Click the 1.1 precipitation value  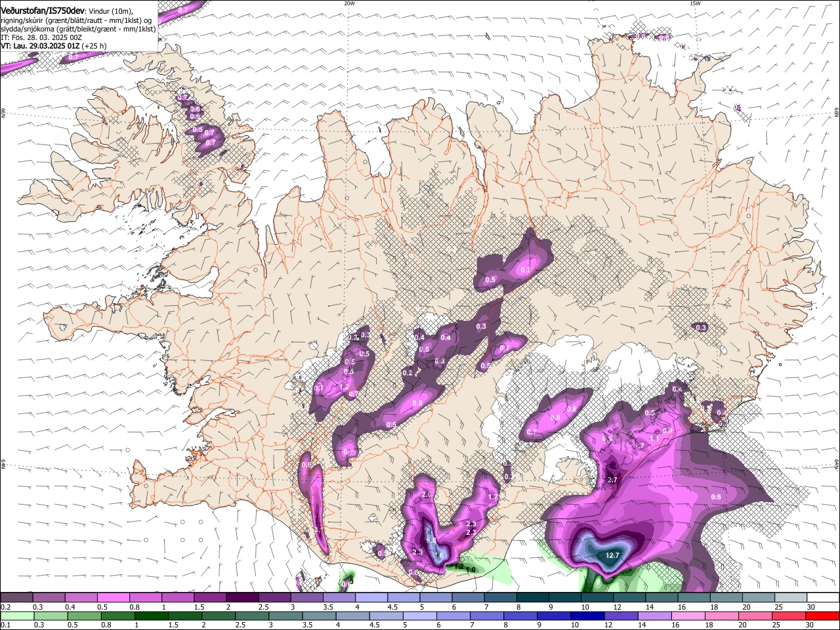coord(654,438)
